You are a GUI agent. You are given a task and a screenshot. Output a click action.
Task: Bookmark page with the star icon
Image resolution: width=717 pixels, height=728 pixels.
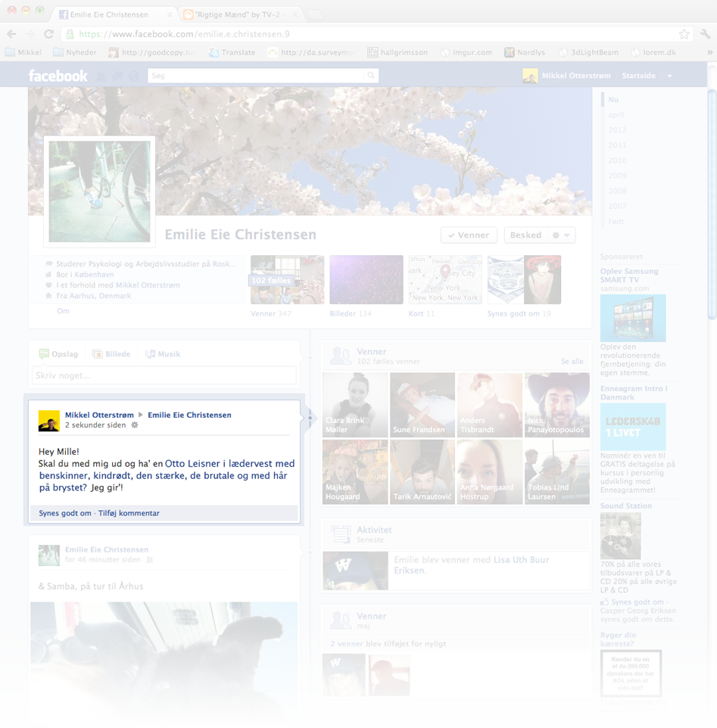(684, 34)
